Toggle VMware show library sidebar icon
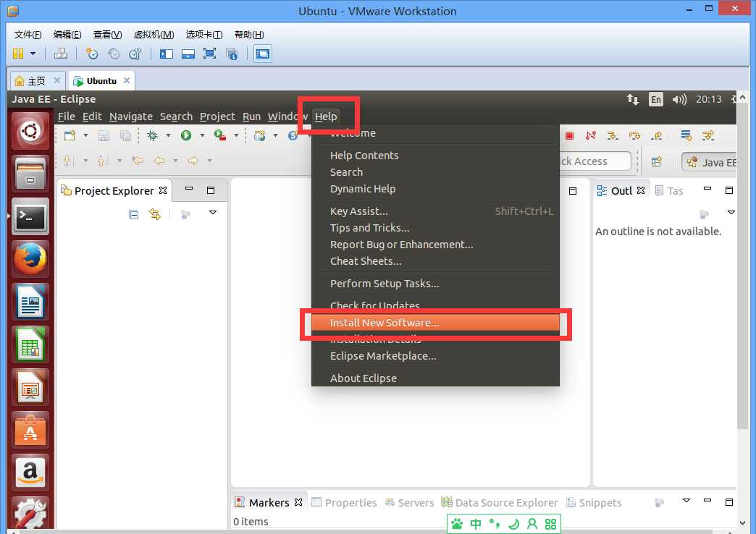This screenshot has width=756, height=534. tap(167, 54)
